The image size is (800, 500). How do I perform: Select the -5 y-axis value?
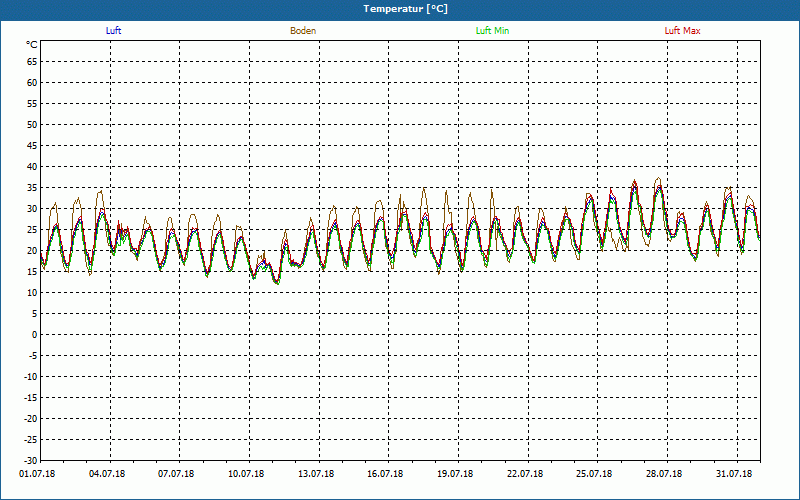coord(33,356)
